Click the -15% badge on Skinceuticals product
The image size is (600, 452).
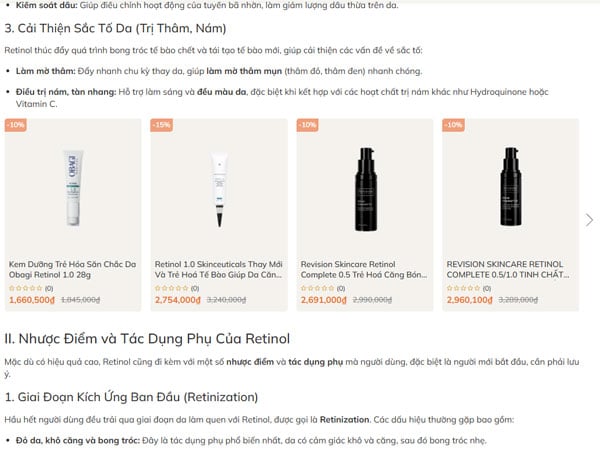click(161, 125)
